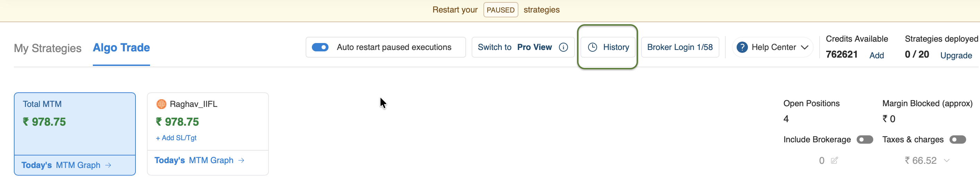
Task: Click the Raghav_IIFL broker logo icon
Action: pos(161,104)
